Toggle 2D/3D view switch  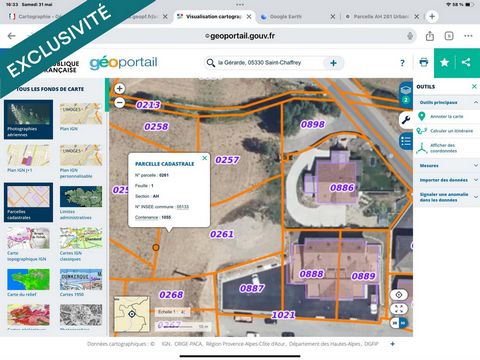[399, 323]
